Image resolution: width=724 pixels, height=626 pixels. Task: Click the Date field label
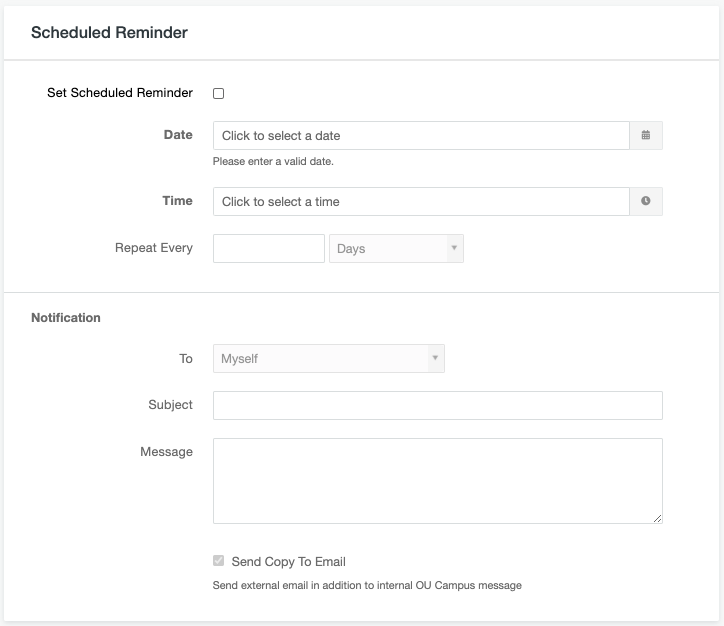[178, 135]
